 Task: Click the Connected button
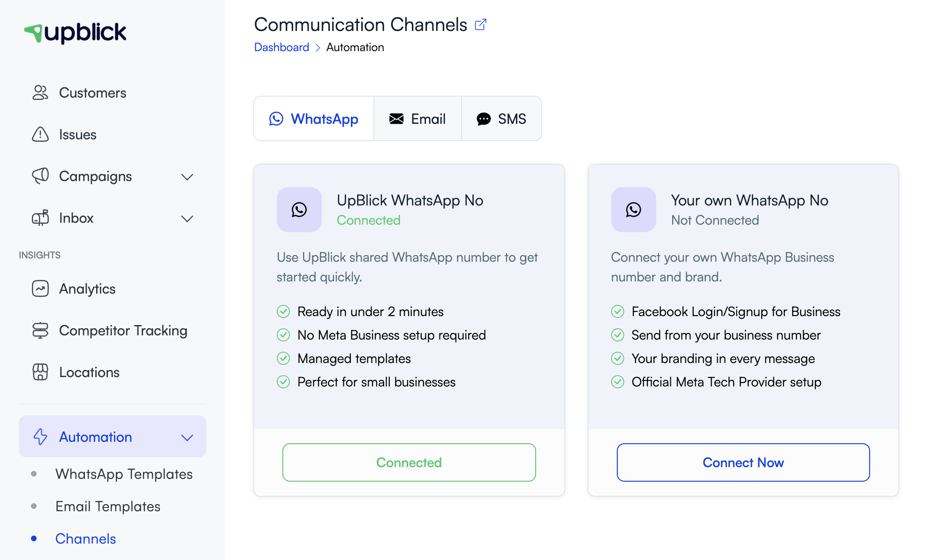409,462
